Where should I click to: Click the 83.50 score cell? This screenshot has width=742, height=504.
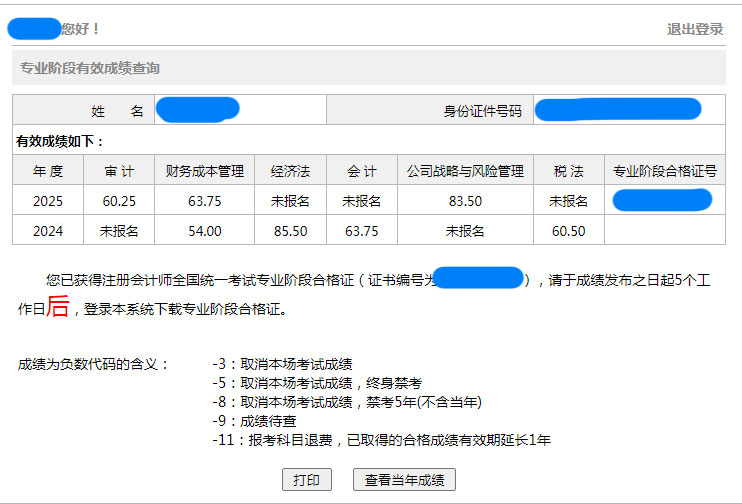[x=465, y=201]
